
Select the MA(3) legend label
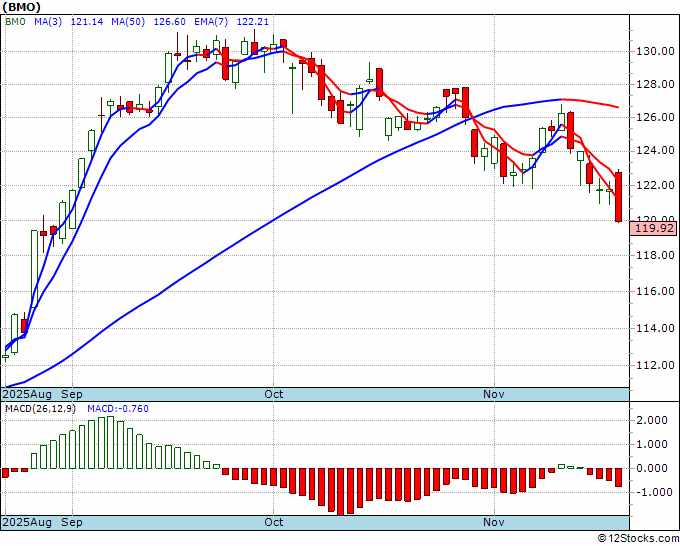coord(48,22)
